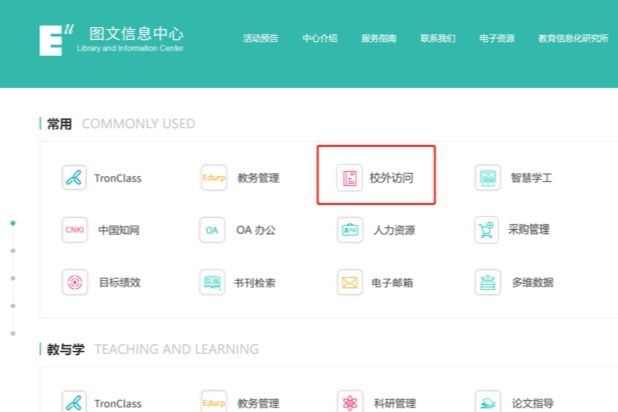Open the 论文指导 icon
Image resolution: width=618 pixels, height=412 pixels.
488,402
